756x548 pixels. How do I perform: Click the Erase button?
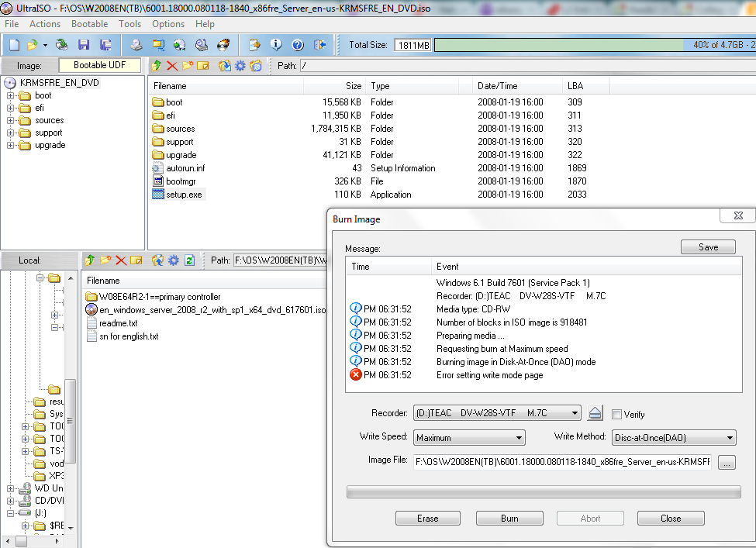click(x=428, y=518)
